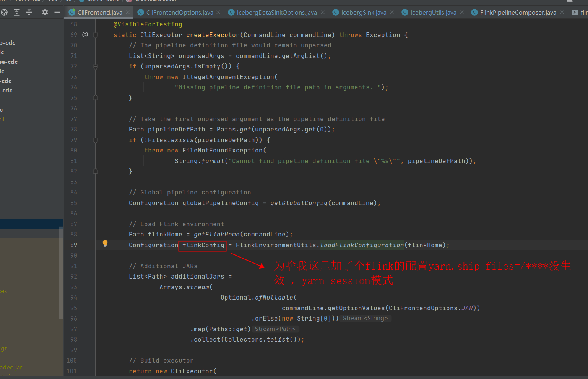Viewport: 588px width, 379px height.
Task: Select the aded.jar file in project tree
Action: click(11, 367)
